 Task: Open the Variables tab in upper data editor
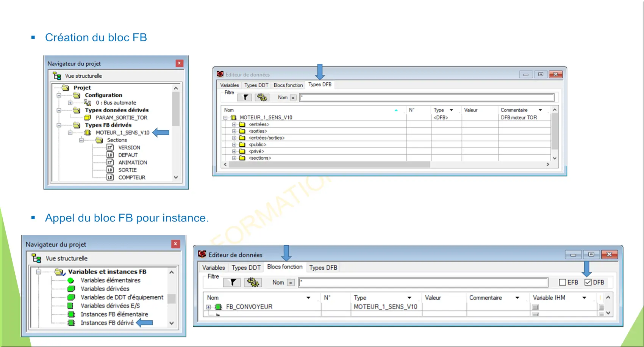[x=229, y=85]
